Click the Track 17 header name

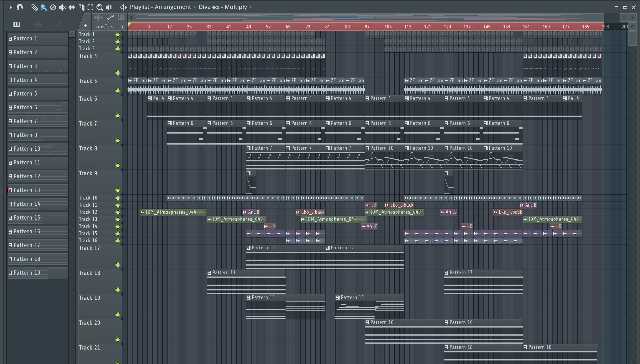click(x=89, y=248)
